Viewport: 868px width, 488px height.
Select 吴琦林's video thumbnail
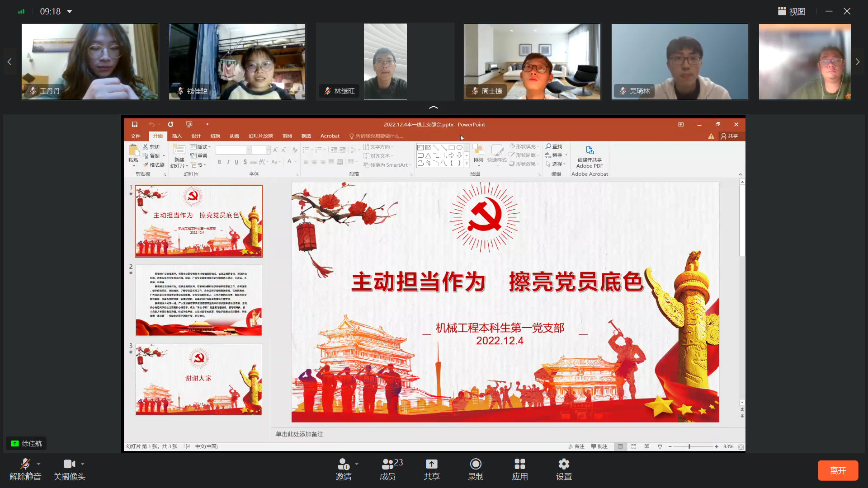pyautogui.click(x=679, y=61)
